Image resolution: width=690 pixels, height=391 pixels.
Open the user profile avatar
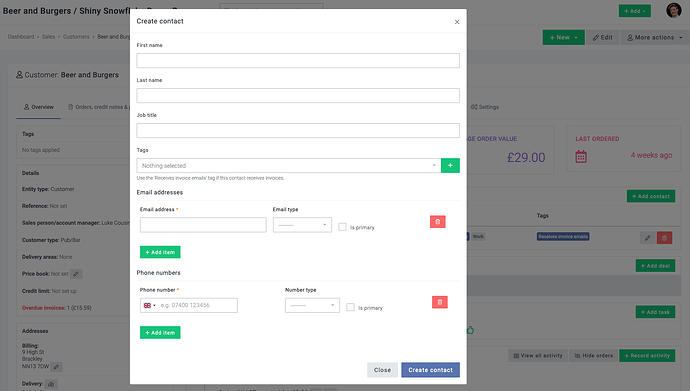pos(673,10)
